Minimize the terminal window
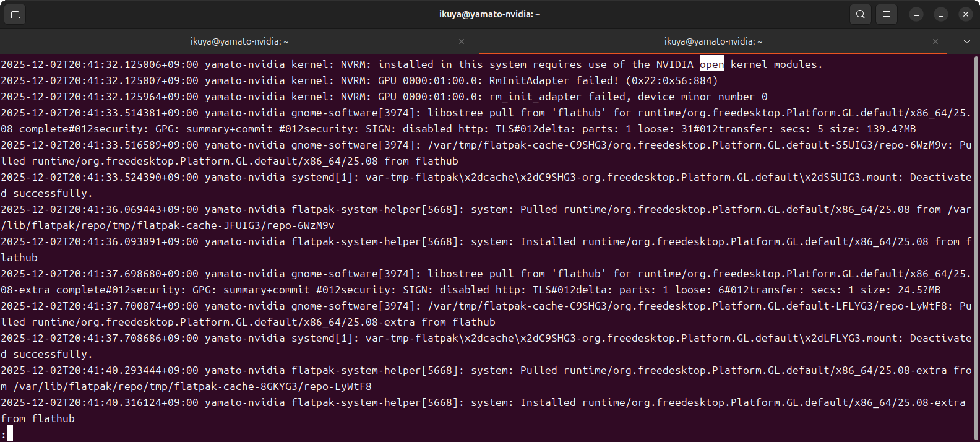980x442 pixels. click(916, 14)
